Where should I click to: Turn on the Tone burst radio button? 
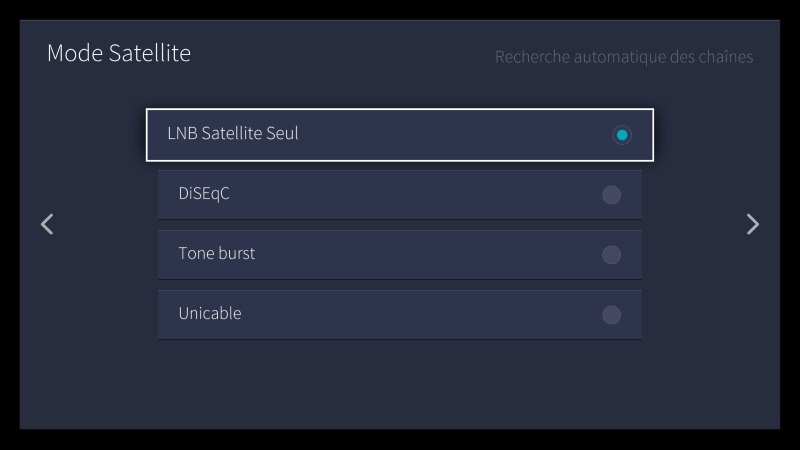click(611, 255)
